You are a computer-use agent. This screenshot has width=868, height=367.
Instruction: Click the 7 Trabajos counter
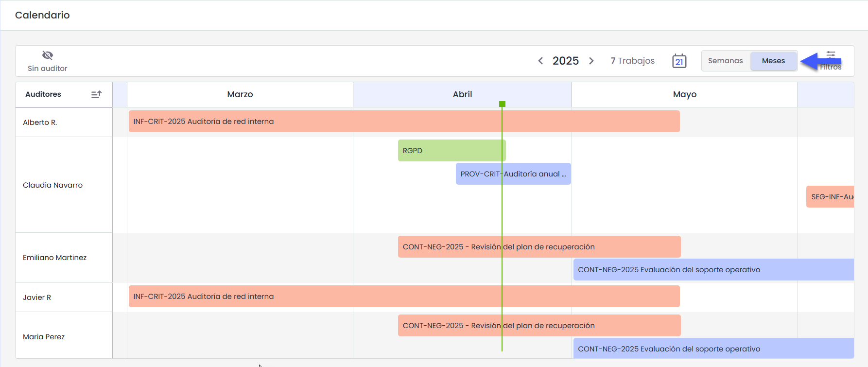tap(632, 61)
